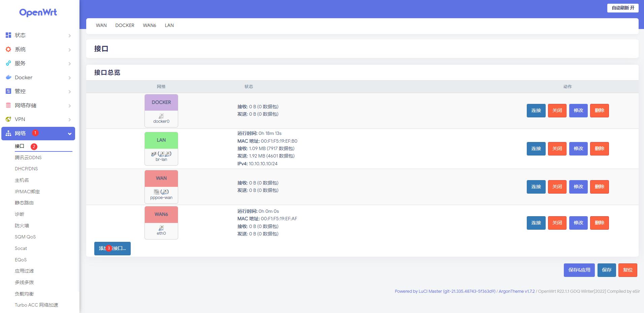Image resolution: width=644 pixels, height=313 pixels.
Task: Open 静态路由 submenu item
Action: tap(24, 203)
